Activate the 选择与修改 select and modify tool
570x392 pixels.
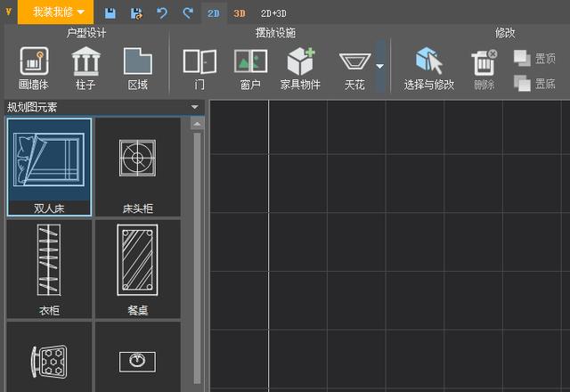click(428, 68)
